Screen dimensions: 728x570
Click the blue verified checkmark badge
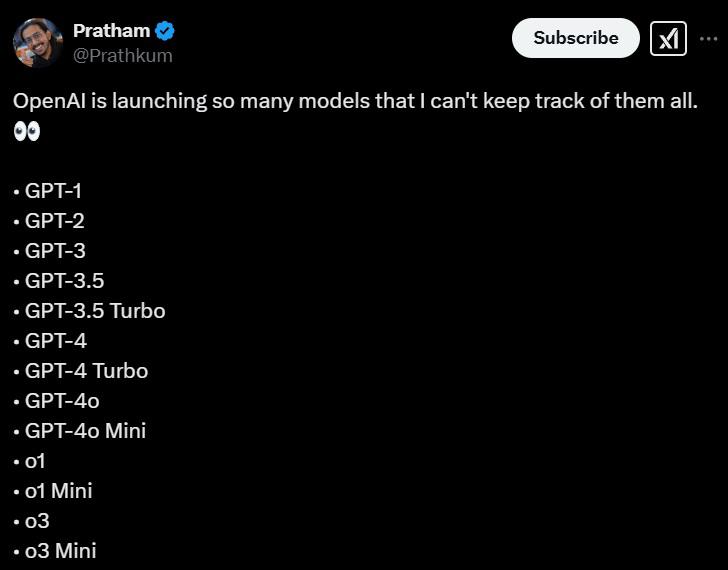point(164,32)
